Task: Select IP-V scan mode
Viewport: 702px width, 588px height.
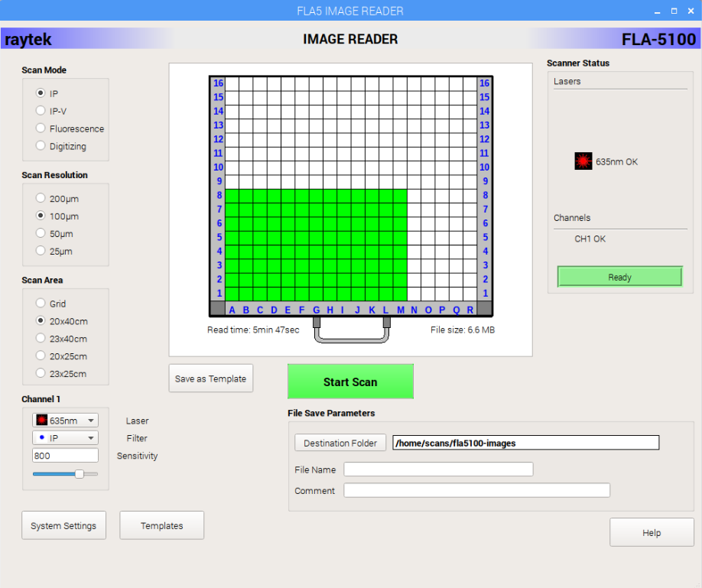Action: click(x=39, y=110)
